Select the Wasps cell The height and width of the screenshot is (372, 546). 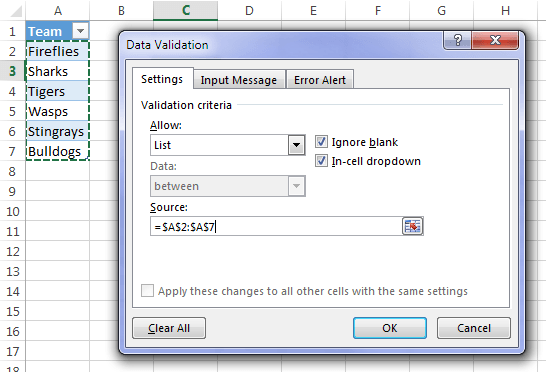57,111
